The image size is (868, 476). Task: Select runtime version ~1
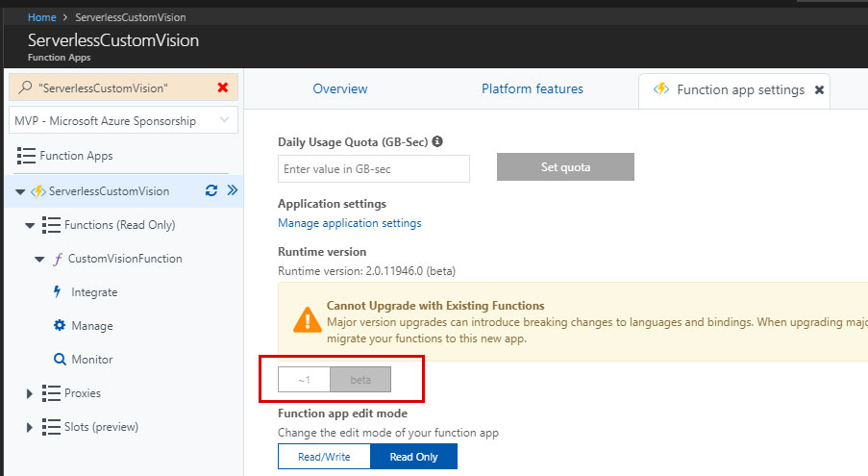click(x=304, y=380)
